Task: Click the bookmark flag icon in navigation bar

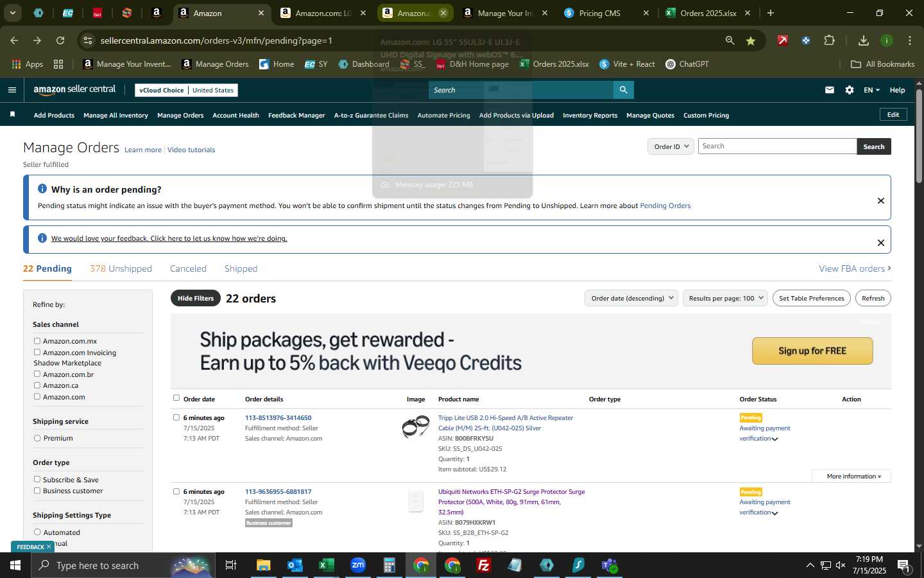Action: click(x=12, y=114)
